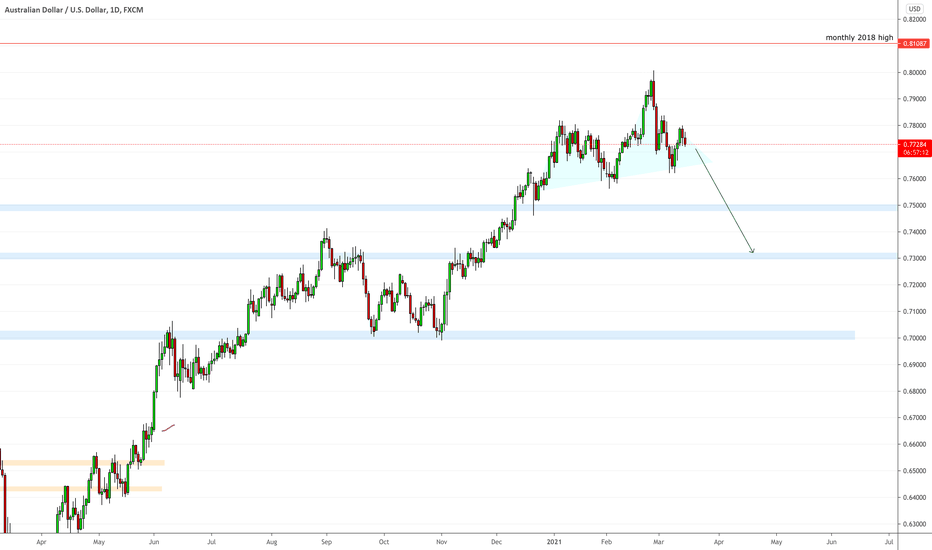Click the 0.69000 price axis label
This screenshot has height=550, width=932.
click(x=915, y=365)
